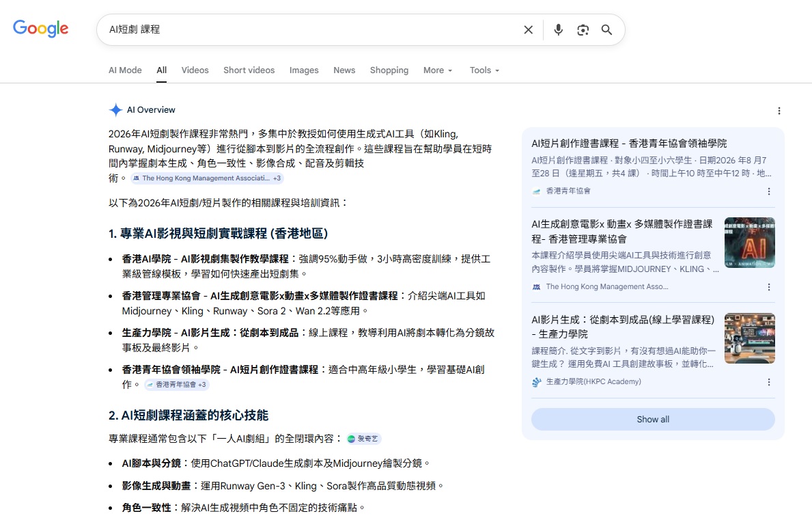Open options for Hong Kong Management Association card
Image resolution: width=812 pixels, height=516 pixels.
[x=768, y=287]
